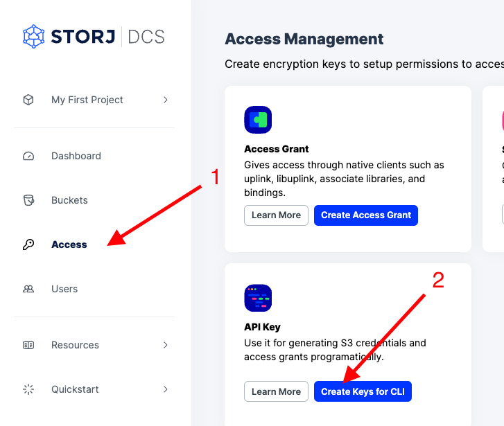Click the Buckets bucket icon
504x426 pixels.
[x=28, y=200]
